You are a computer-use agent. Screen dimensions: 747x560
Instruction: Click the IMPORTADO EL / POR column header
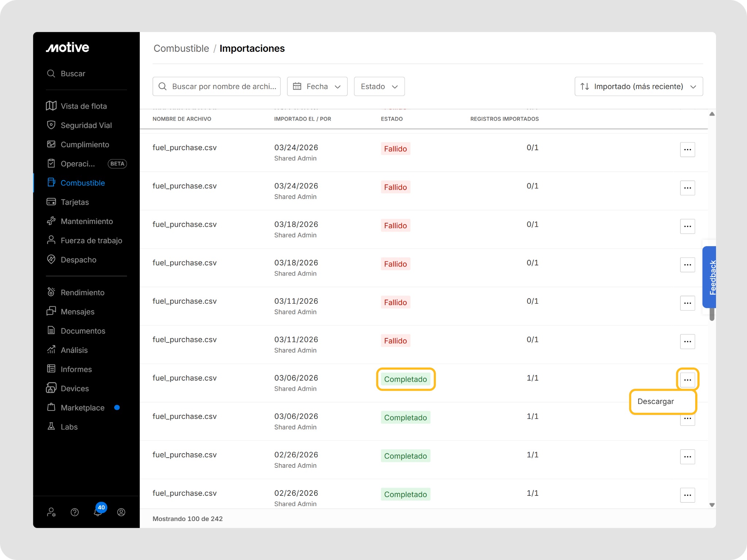(x=303, y=119)
